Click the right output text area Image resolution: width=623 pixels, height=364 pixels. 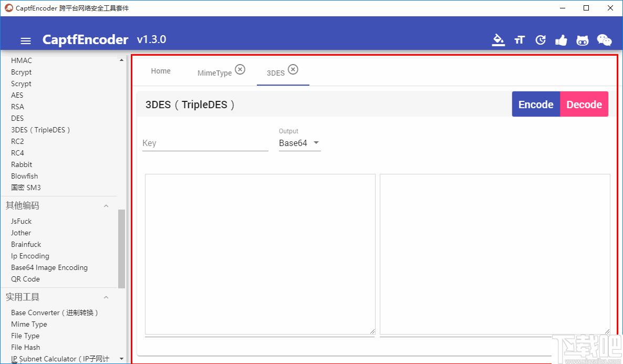tap(495, 254)
